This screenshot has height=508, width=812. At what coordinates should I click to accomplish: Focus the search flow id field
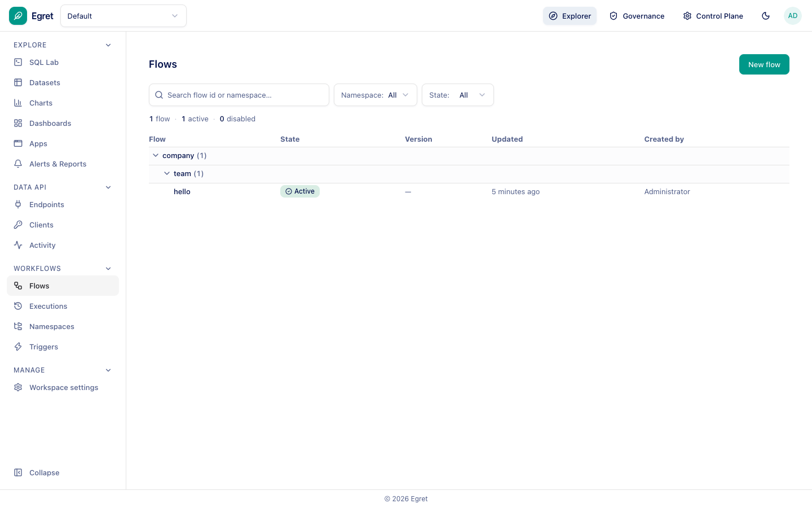point(239,95)
